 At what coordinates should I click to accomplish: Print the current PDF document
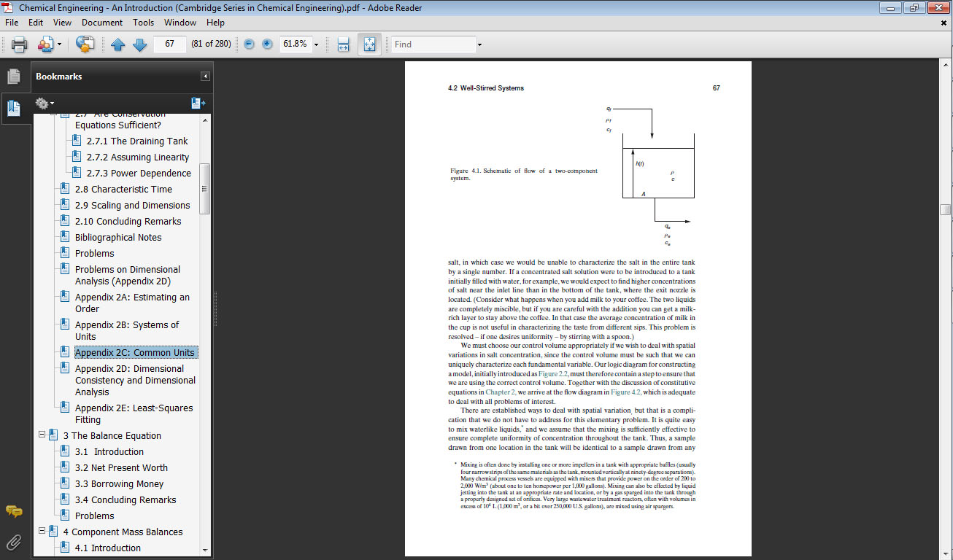click(18, 44)
